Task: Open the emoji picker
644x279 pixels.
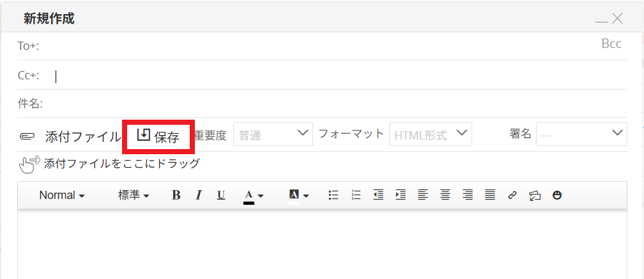Action: click(x=557, y=195)
